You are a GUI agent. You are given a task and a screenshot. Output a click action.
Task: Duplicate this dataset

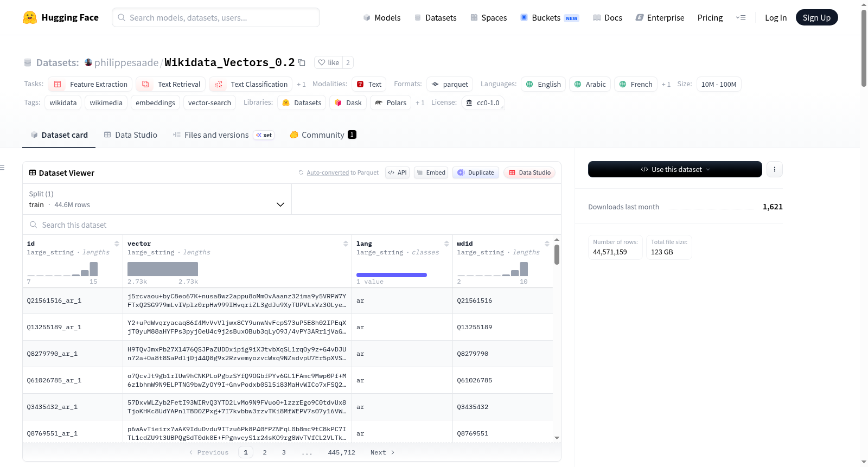point(476,172)
